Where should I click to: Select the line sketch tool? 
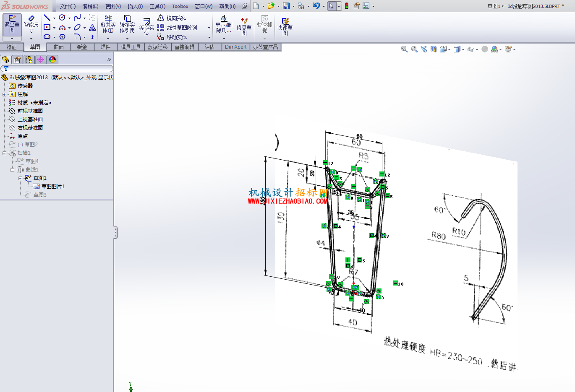[x=47, y=18]
